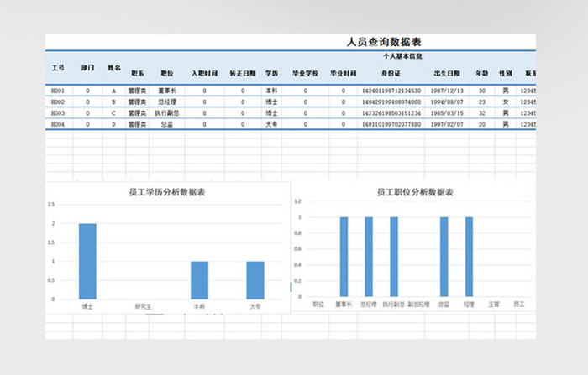The image size is (588, 375).
Task: Select the 身份证 column header
Action: [x=391, y=73]
